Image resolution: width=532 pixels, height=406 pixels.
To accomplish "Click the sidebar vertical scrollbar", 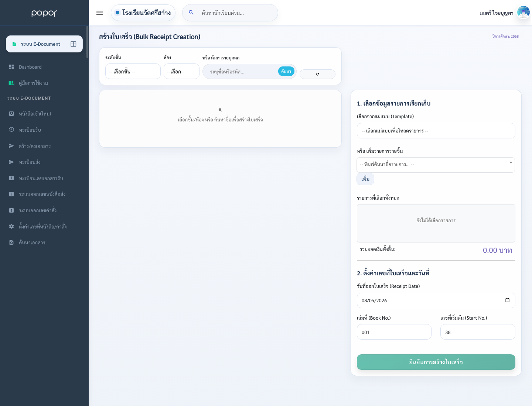I will pyautogui.click(x=88, y=42).
